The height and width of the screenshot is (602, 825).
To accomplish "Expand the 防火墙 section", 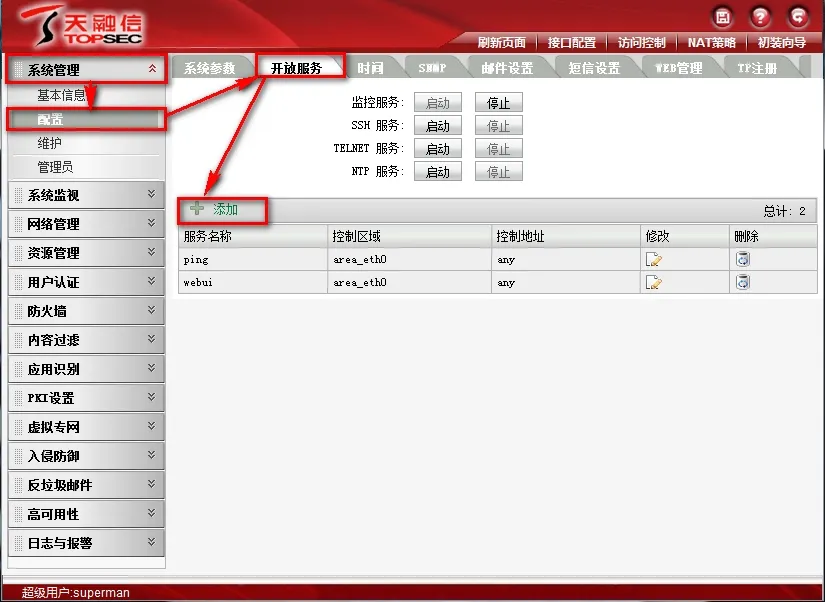I will (x=86, y=311).
